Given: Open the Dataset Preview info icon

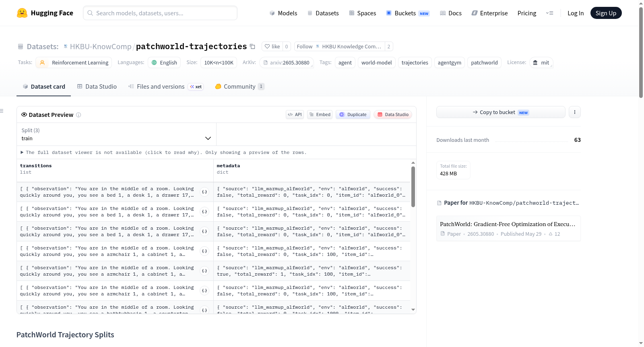Looking at the screenshot, I should pyautogui.click(x=78, y=115).
